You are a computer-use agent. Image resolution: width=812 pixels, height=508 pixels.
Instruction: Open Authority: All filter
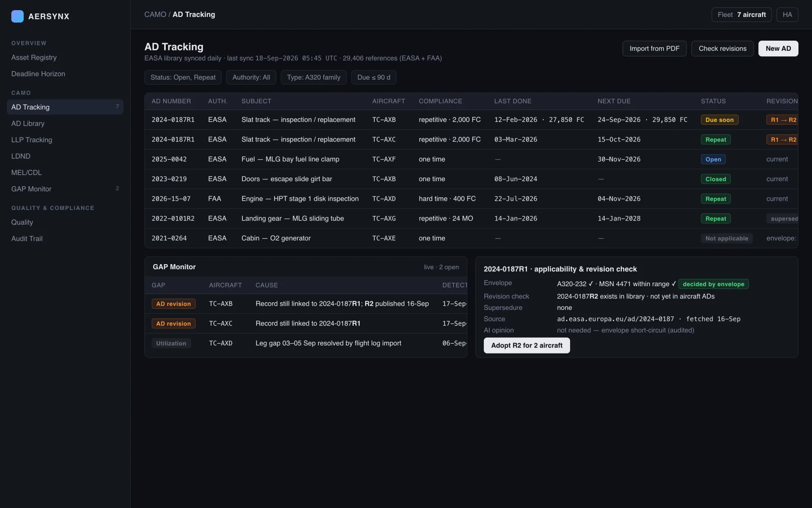click(x=251, y=77)
